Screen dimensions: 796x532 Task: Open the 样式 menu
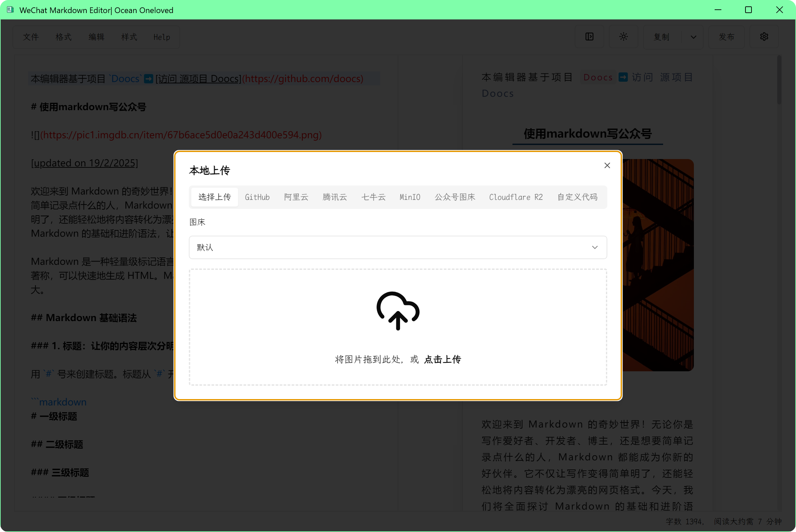coord(129,37)
